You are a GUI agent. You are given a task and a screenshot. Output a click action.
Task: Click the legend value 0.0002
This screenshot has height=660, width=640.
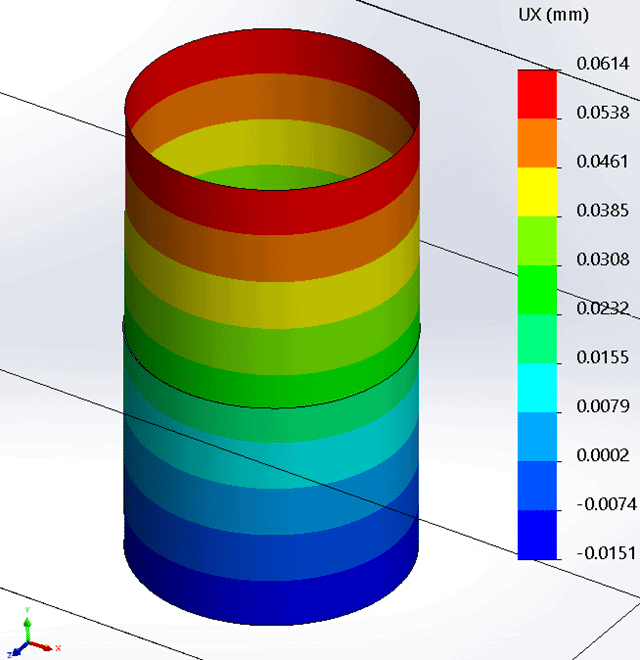603,455
